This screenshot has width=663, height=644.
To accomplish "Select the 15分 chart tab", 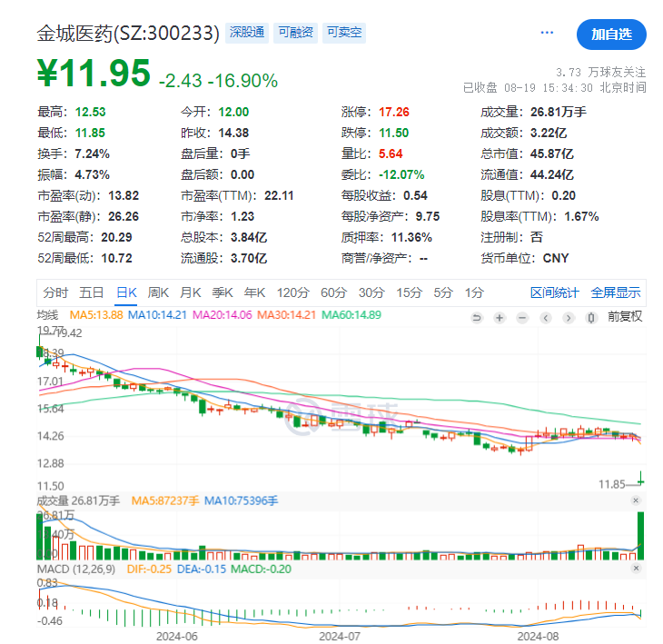I will click(x=409, y=292).
